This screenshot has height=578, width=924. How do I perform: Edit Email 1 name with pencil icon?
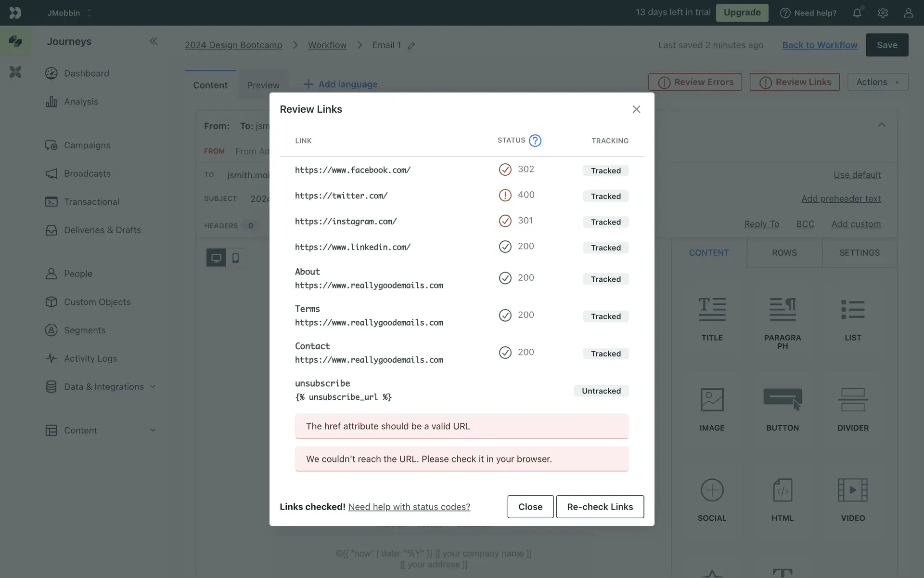411,46
